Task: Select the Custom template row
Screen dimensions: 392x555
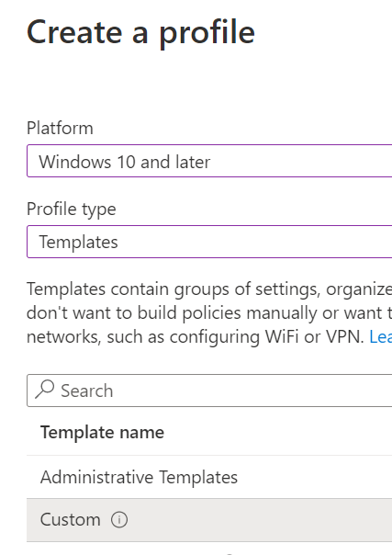Action: pos(209,520)
